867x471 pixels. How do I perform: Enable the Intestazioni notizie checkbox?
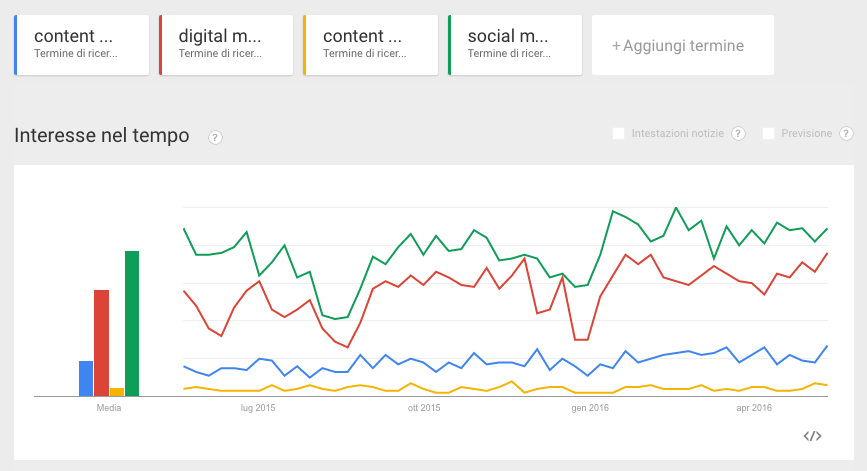618,133
